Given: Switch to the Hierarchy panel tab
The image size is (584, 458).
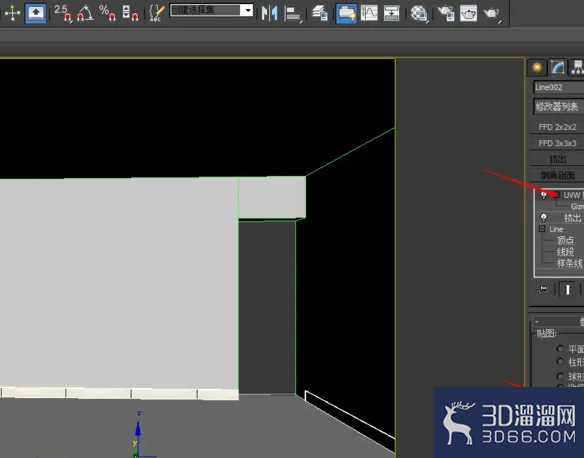Looking at the screenshot, I should tap(577, 67).
